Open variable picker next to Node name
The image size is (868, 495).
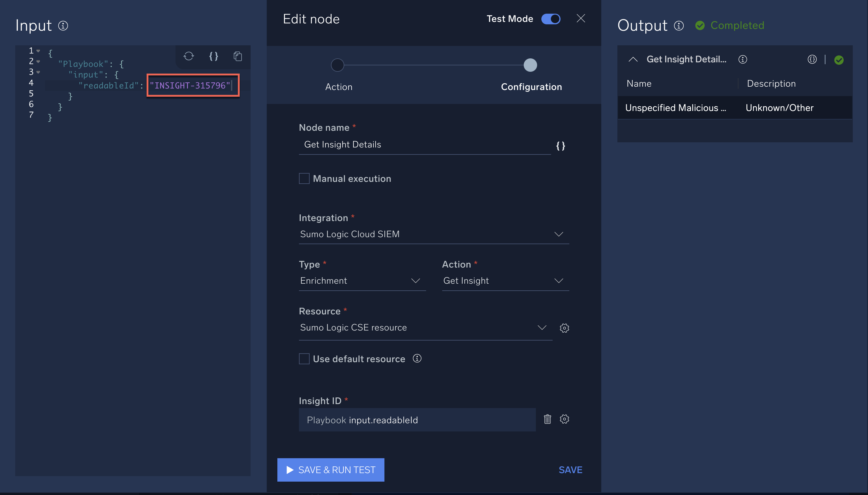pyautogui.click(x=560, y=146)
